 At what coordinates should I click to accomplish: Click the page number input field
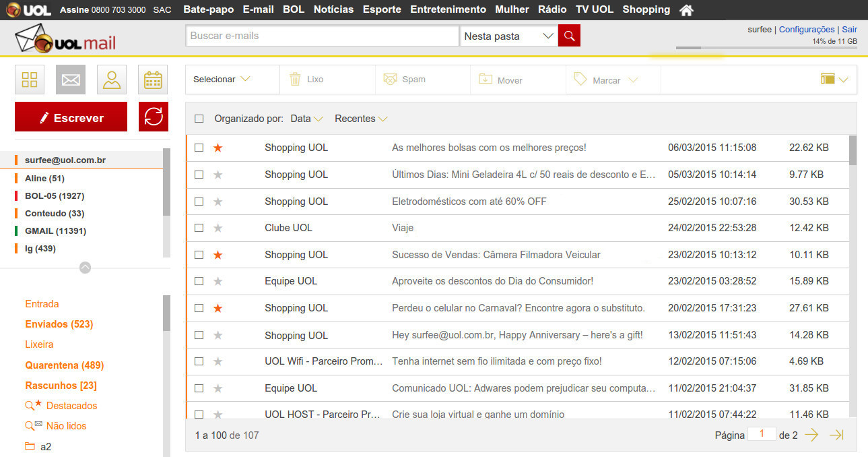click(x=762, y=435)
